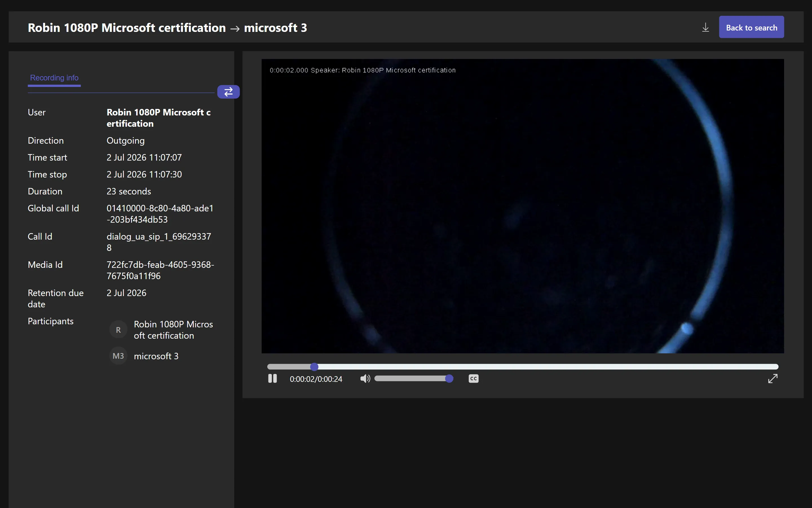Click participant Robin 1080P Microsoft certification

coord(173,330)
